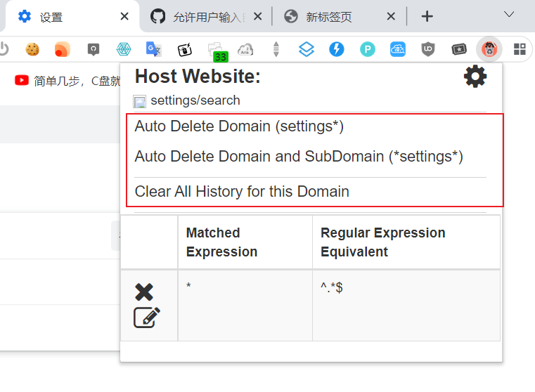
Task: Click the blue layers stack extension icon
Action: point(306,49)
